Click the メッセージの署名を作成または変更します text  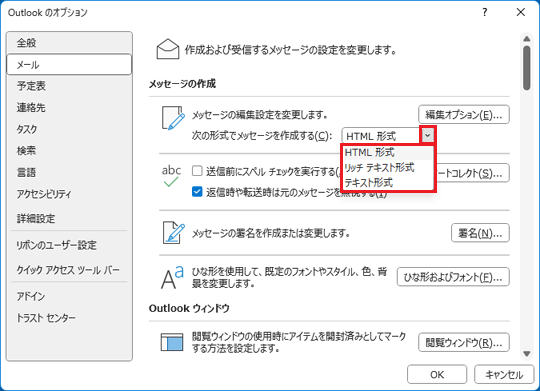click(x=271, y=233)
